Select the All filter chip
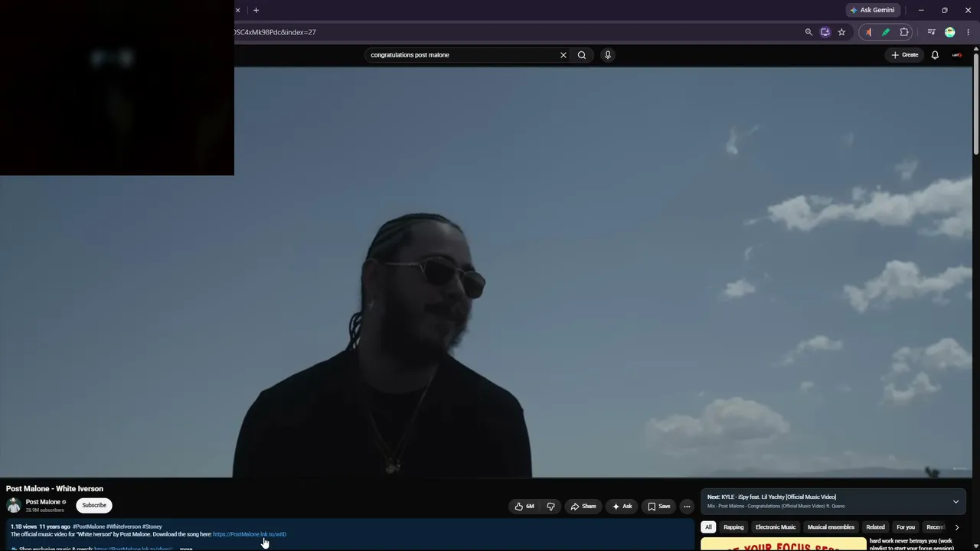Screen dimensions: 980x551 tap(708, 527)
